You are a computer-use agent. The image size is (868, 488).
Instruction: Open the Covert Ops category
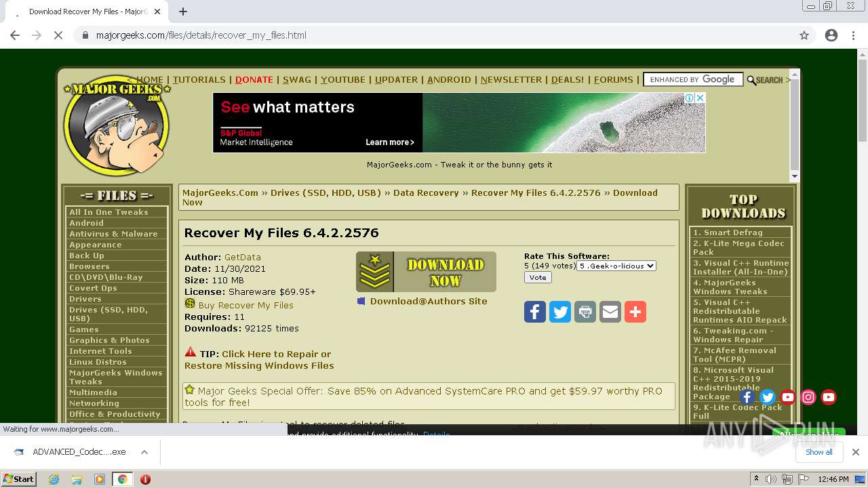click(93, 288)
